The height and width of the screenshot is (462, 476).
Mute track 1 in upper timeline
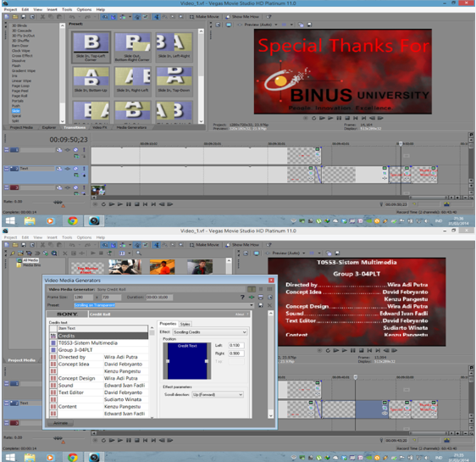(75, 150)
